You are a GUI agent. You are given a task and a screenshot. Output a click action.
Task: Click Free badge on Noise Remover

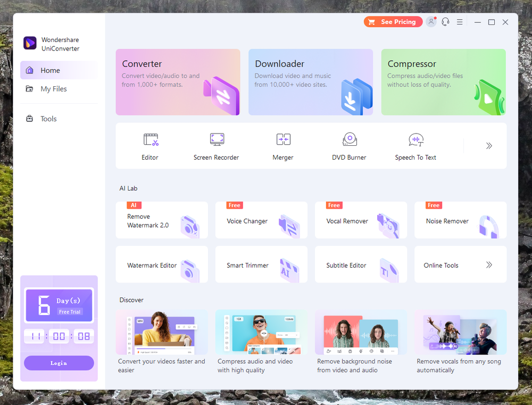[x=434, y=205]
